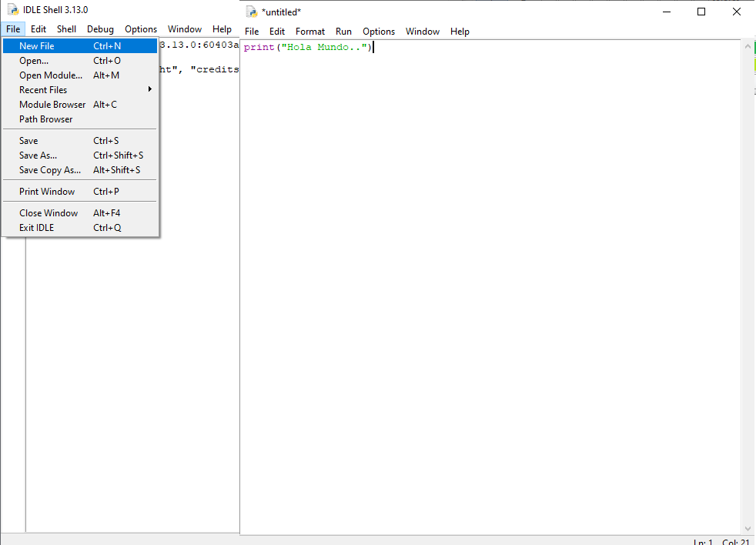Click the print keyword in the editor
This screenshot has height=545, width=756.
coord(259,47)
